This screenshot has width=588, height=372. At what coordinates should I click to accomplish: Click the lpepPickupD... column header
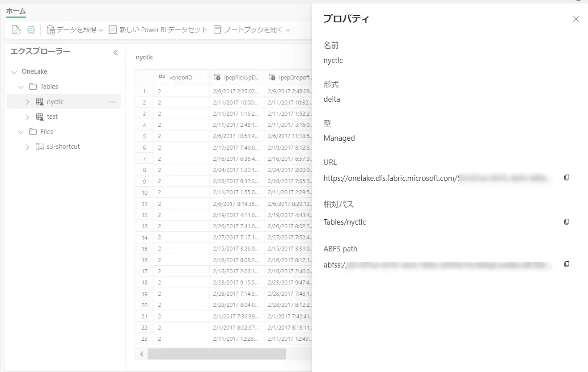(x=237, y=77)
